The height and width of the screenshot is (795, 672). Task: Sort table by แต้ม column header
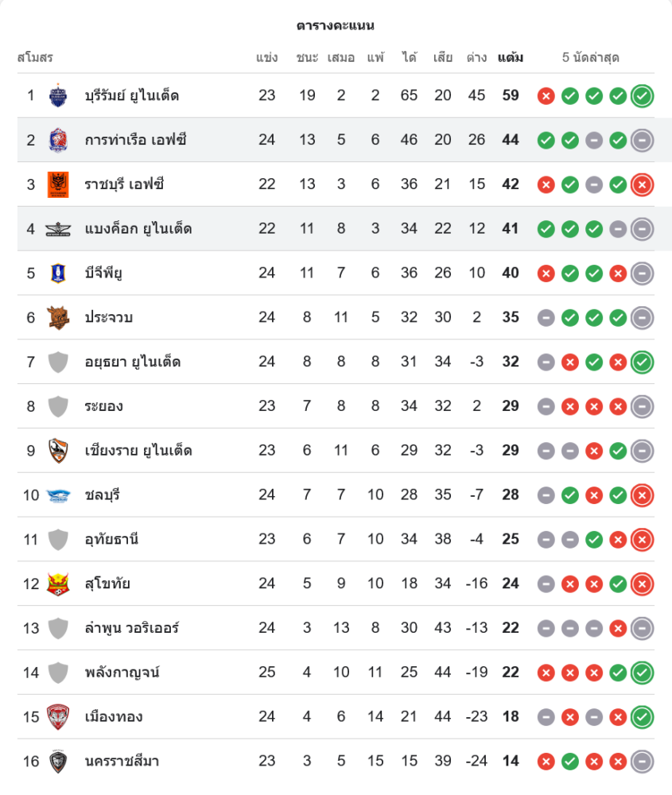[x=511, y=57]
